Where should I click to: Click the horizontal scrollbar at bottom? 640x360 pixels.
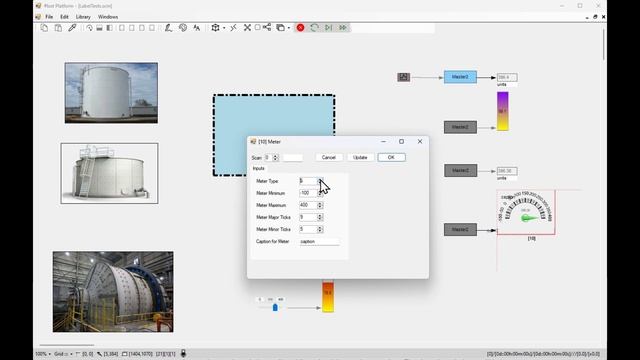pyautogui.click(x=67, y=345)
